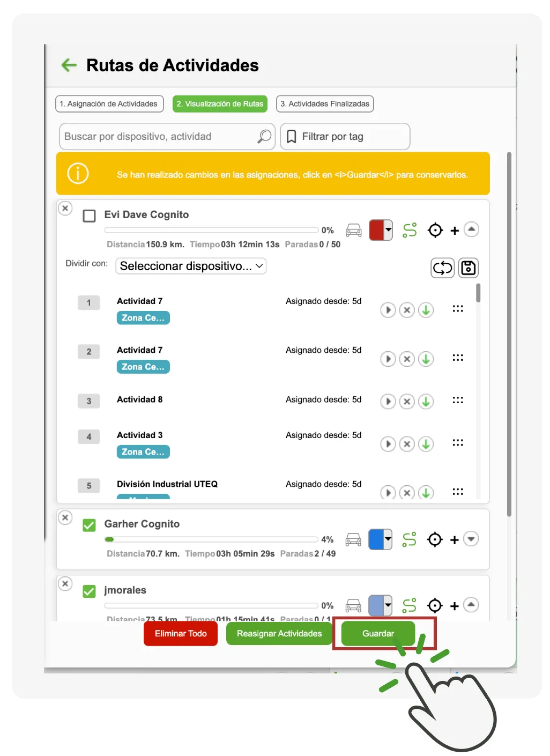Expand the Garher Cognito route card

471,538
